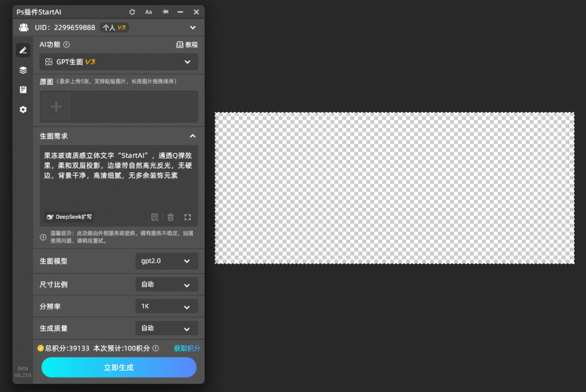Click the 立即生成 generate button
Image resolution: width=586 pixels, height=392 pixels.
[119, 367]
